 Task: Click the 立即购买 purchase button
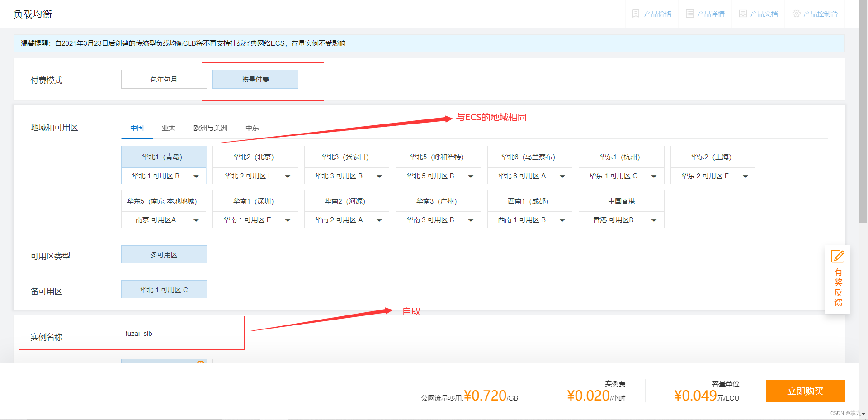[805, 391]
